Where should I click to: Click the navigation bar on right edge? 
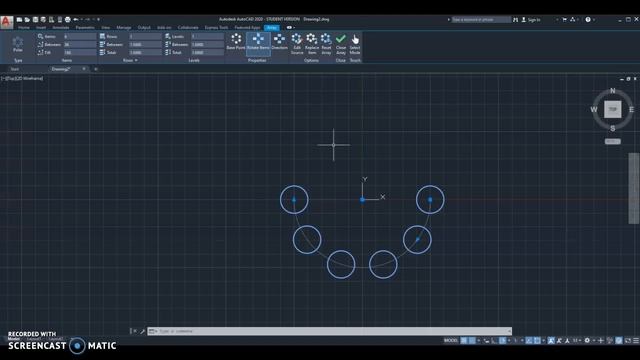pos(633,189)
